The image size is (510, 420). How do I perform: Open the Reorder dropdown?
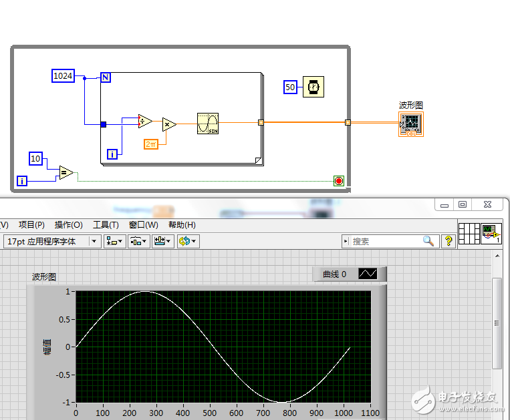[188, 241]
